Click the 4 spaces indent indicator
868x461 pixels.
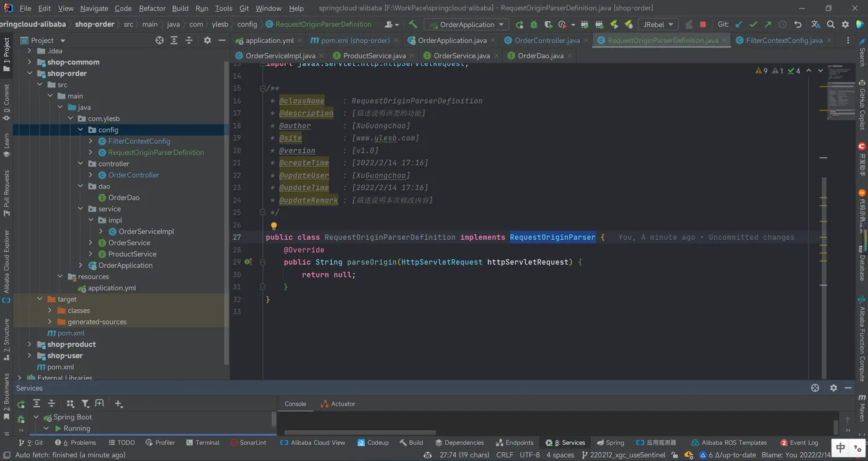[560, 455]
